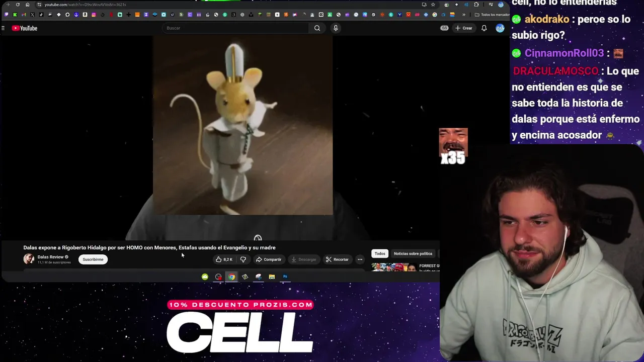
Task: Open the X (Twitter) bookmark
Action: tap(32, 15)
